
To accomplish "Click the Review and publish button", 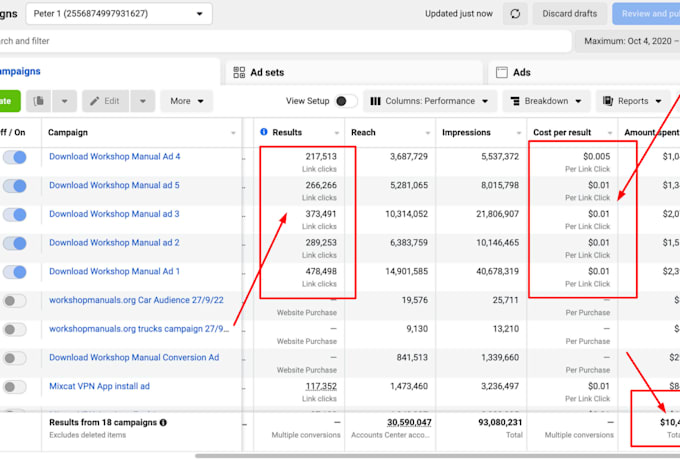I will (x=646, y=13).
